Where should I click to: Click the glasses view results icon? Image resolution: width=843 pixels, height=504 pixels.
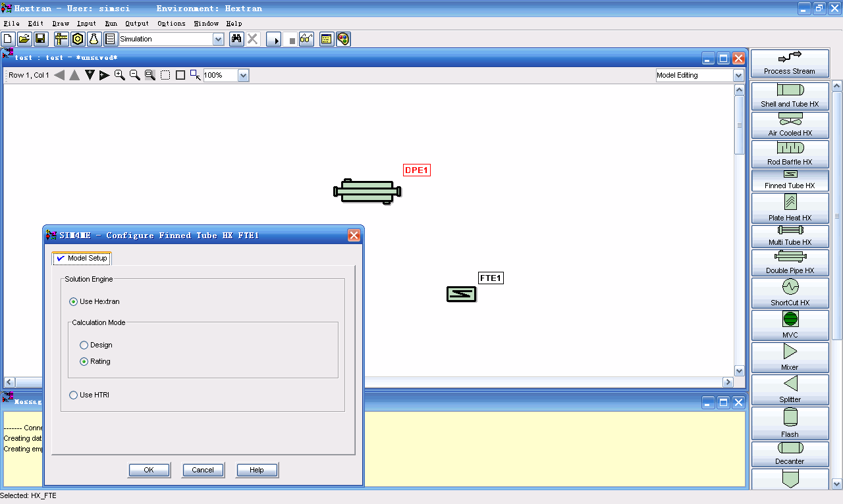306,39
